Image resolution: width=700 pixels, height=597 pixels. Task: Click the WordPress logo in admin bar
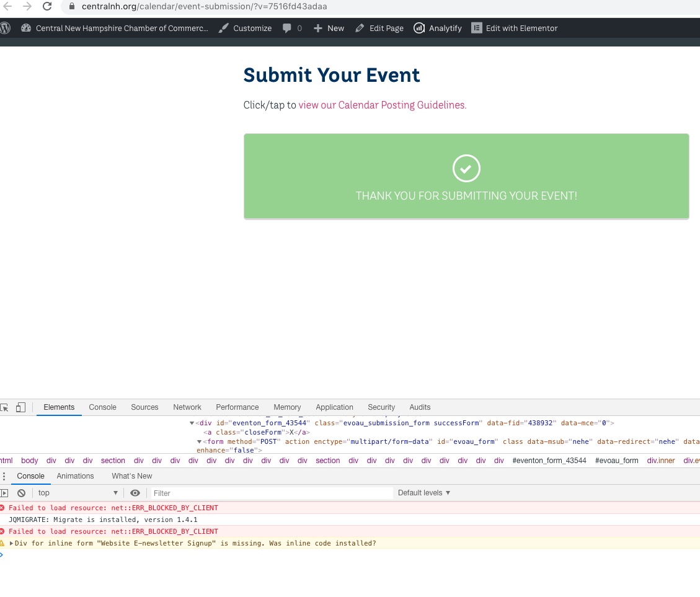[x=6, y=28]
